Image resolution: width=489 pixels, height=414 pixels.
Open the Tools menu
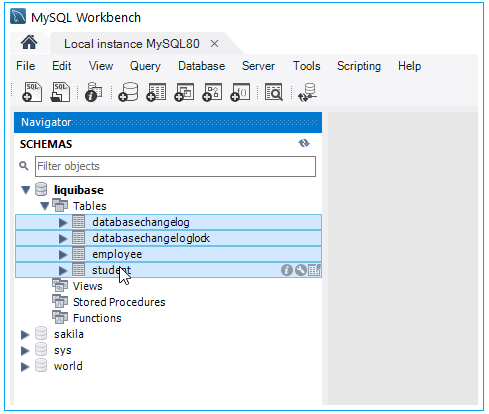(x=306, y=66)
